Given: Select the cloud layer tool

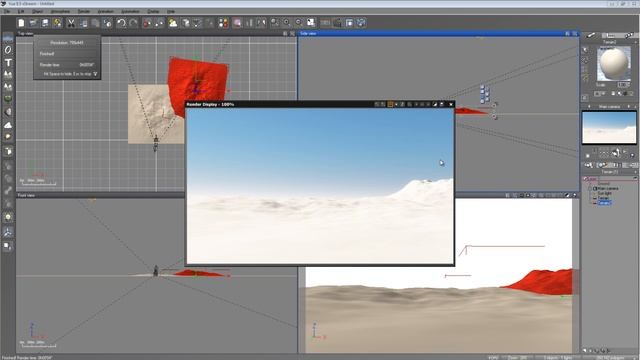Looking at the screenshot, I should pos(8,125).
